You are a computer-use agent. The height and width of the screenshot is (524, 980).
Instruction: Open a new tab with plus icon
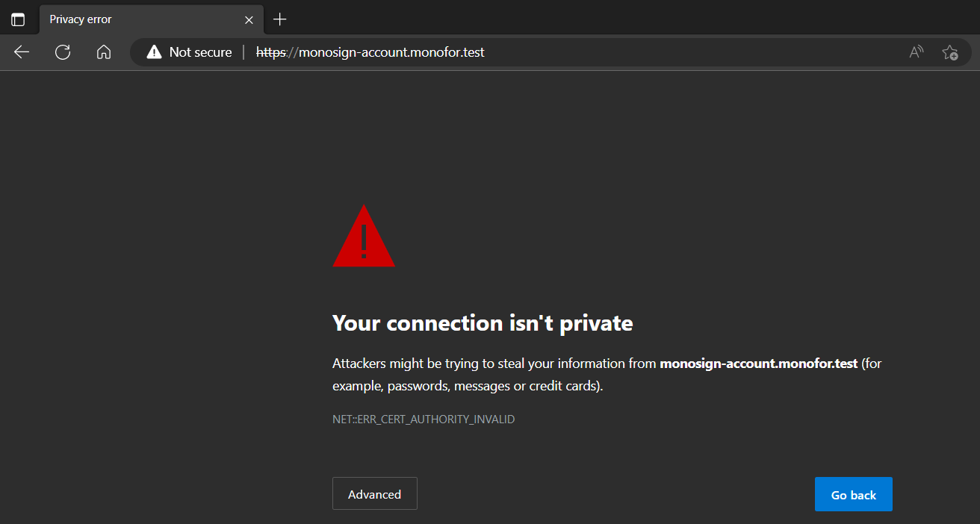click(280, 19)
